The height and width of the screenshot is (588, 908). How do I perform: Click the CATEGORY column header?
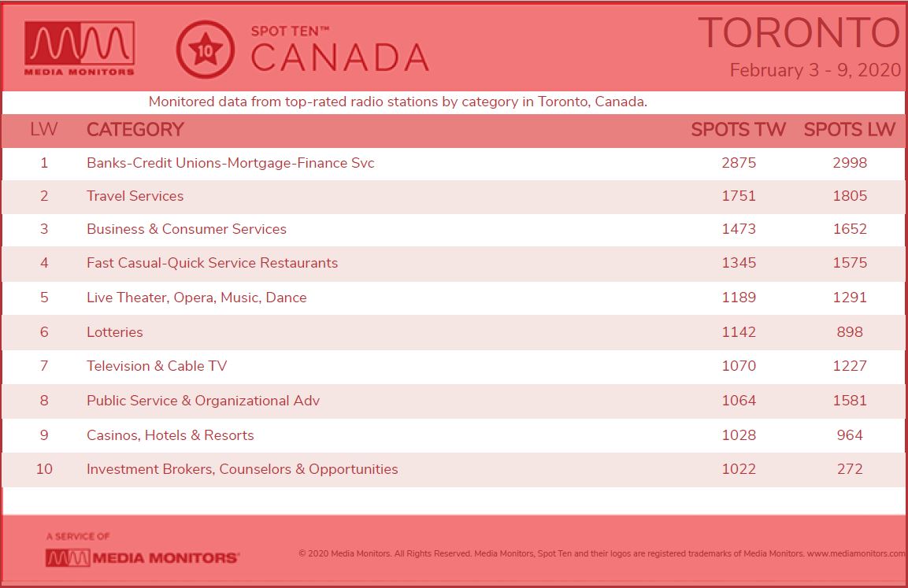click(135, 129)
